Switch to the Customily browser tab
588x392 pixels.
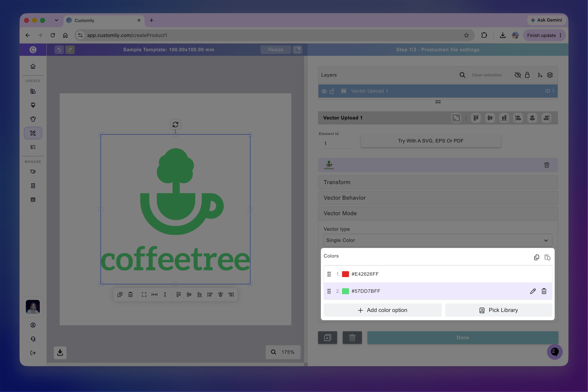(104, 20)
